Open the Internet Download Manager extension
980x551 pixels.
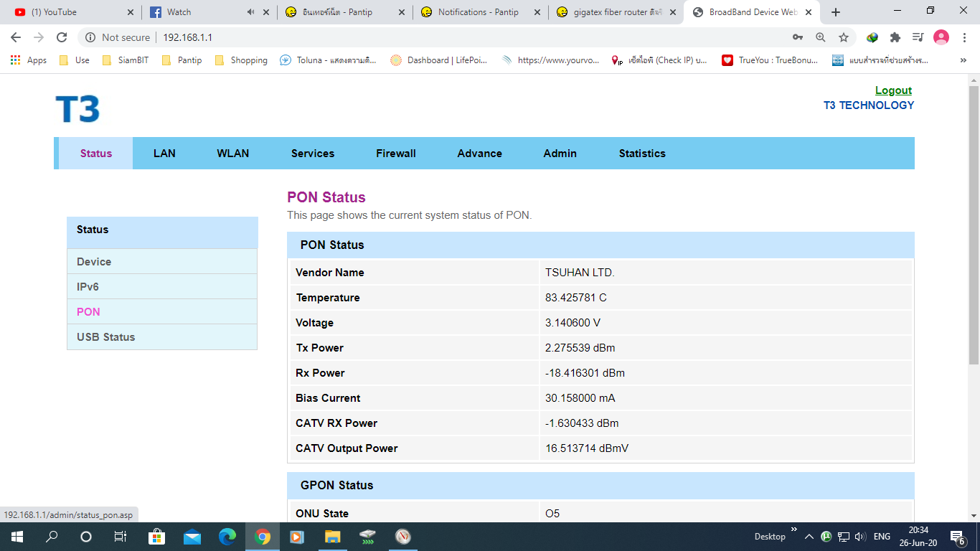pos(872,37)
